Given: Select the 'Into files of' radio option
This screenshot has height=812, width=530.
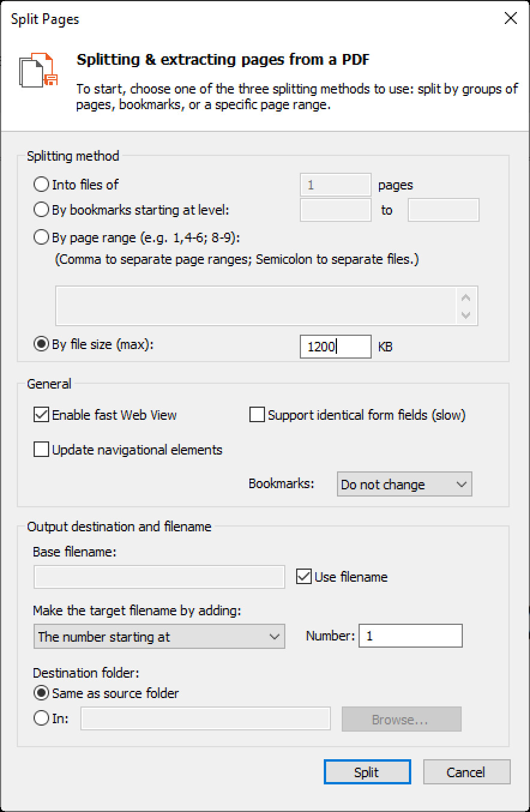Looking at the screenshot, I should [x=41, y=185].
